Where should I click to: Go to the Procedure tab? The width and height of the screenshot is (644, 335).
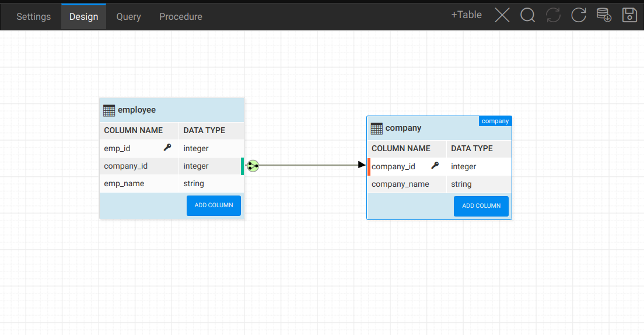pyautogui.click(x=181, y=16)
